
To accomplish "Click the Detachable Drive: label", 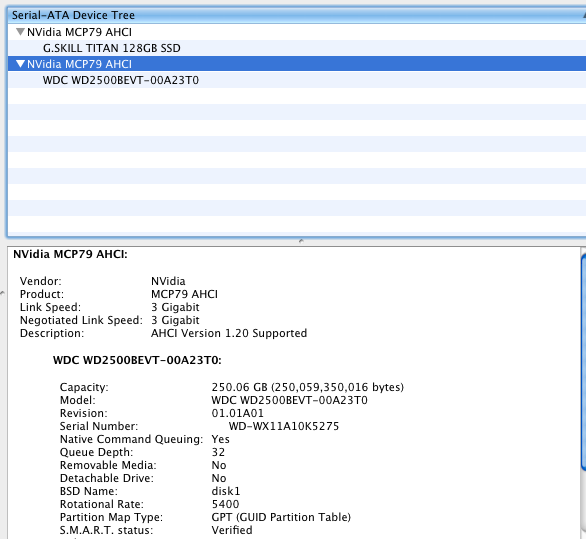I will [107, 478].
